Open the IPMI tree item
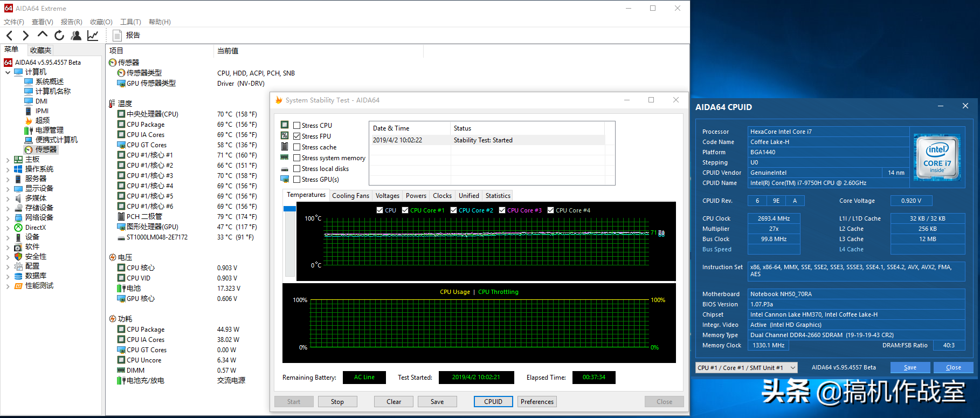The height and width of the screenshot is (418, 980). point(42,111)
